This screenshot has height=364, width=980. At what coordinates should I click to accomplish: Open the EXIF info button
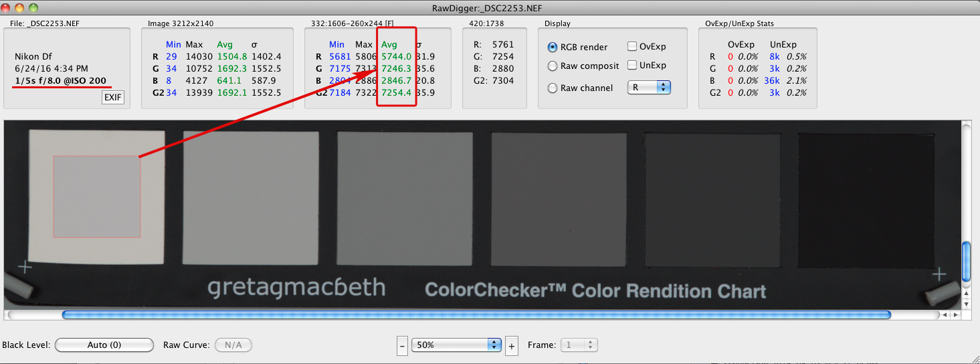(112, 98)
